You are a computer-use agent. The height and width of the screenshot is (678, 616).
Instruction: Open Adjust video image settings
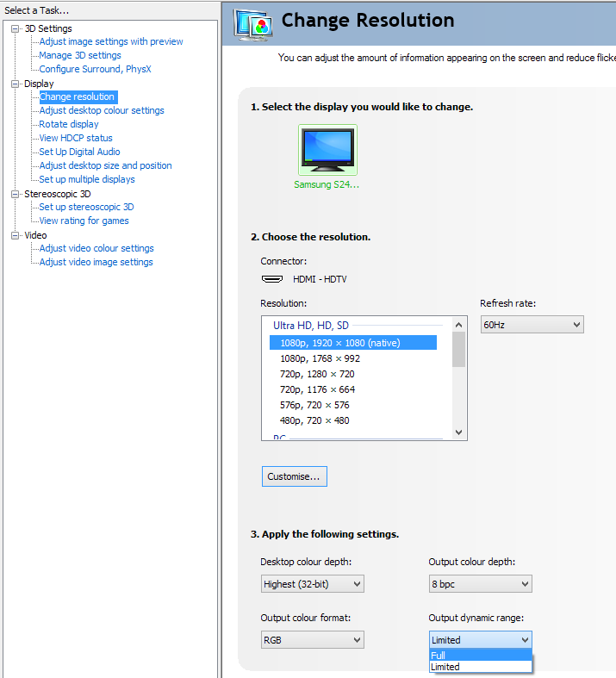point(96,262)
